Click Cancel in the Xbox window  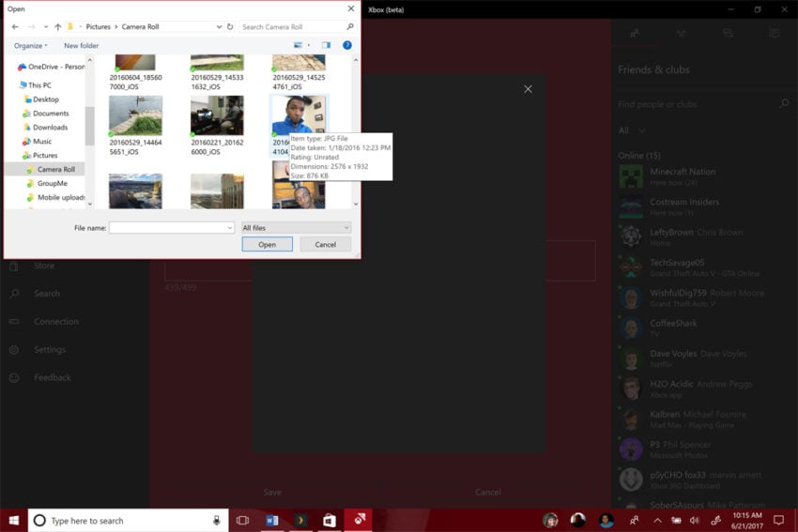coord(487,492)
